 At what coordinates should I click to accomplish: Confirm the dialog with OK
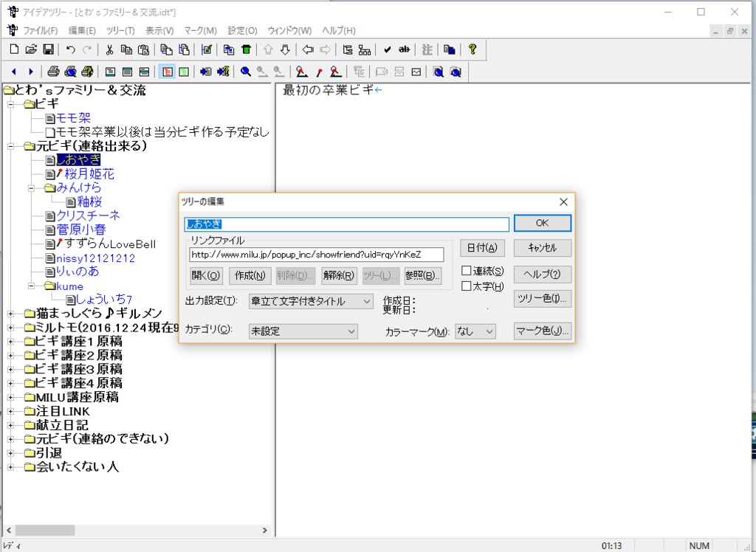coord(543,223)
